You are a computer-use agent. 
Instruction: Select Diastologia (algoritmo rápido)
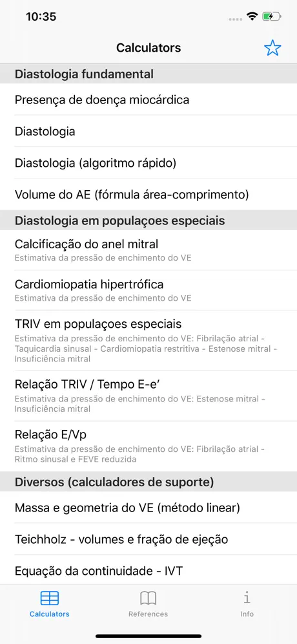coord(148,163)
